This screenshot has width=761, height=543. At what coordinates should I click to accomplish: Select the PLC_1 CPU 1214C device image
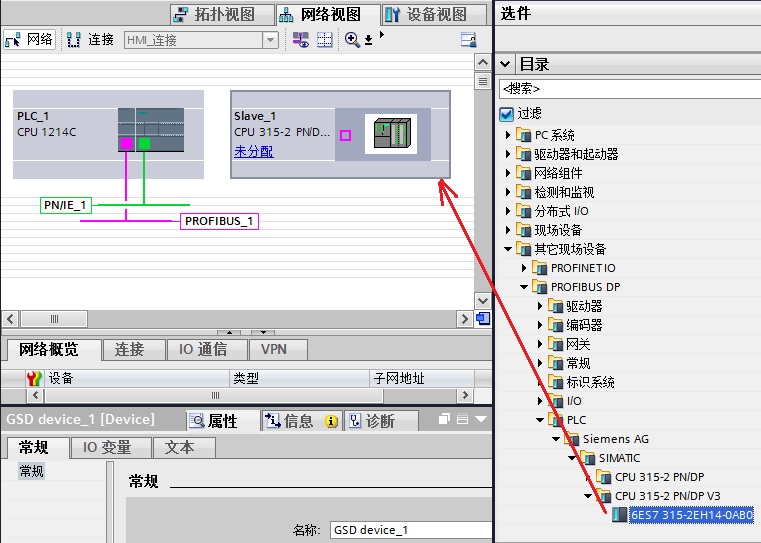coord(151,130)
